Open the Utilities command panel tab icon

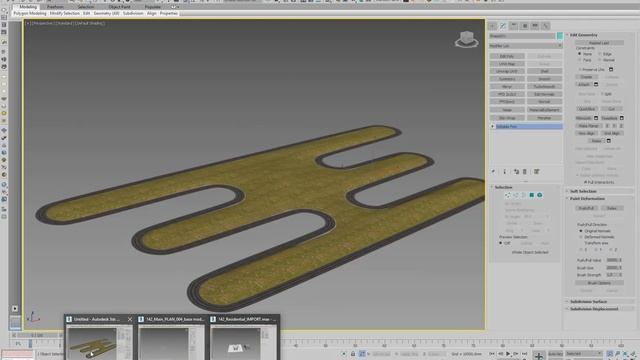[546, 26]
